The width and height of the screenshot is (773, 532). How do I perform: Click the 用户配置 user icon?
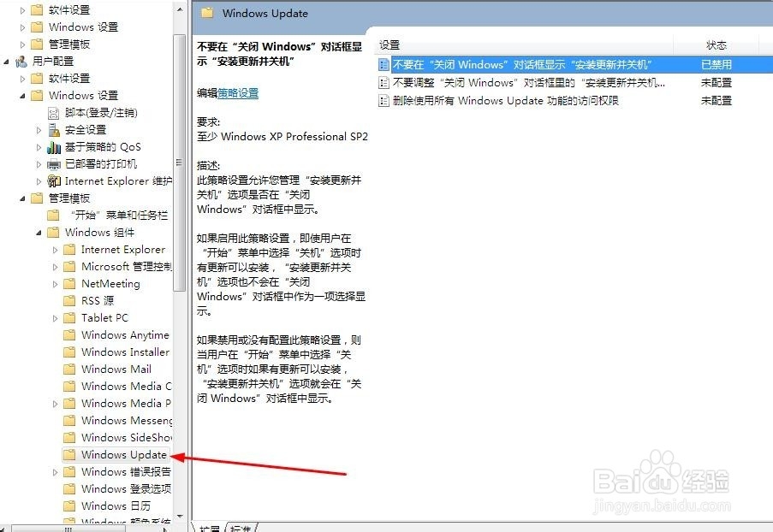[x=21, y=62]
